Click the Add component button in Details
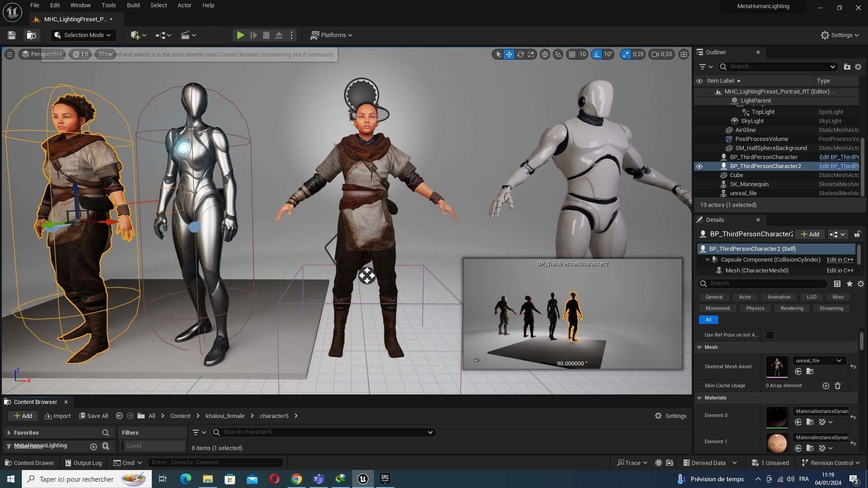868x488 pixels. point(810,234)
